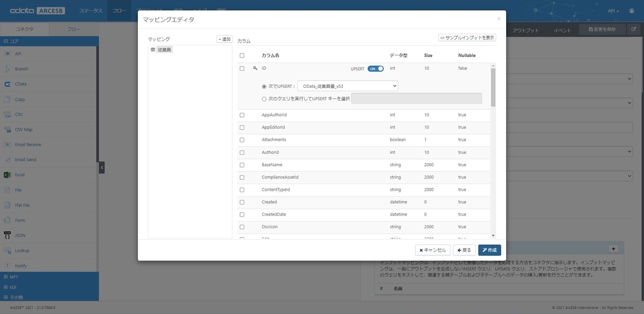The image size is (644, 314).
Task: Click the key icon beside ID column
Action: coord(255,69)
